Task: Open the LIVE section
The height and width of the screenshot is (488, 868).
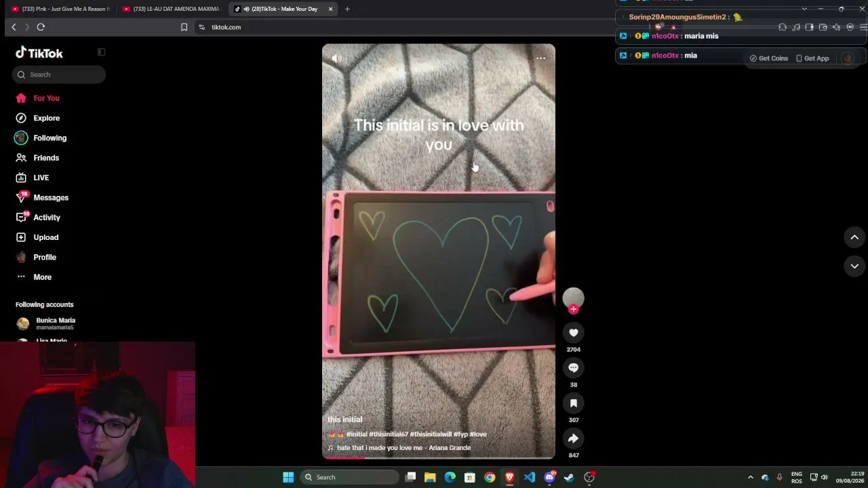Action: pos(33,178)
